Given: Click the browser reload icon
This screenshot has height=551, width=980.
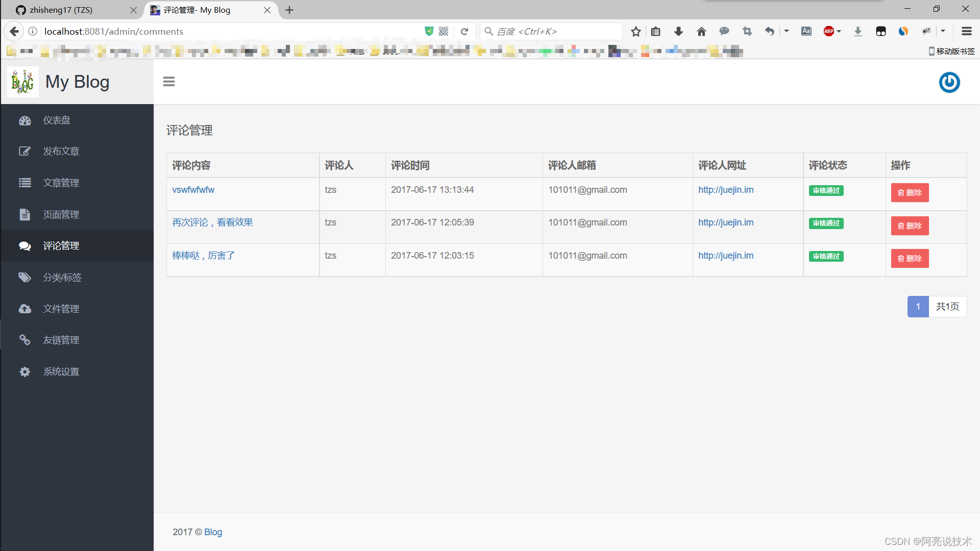Looking at the screenshot, I should tap(464, 32).
